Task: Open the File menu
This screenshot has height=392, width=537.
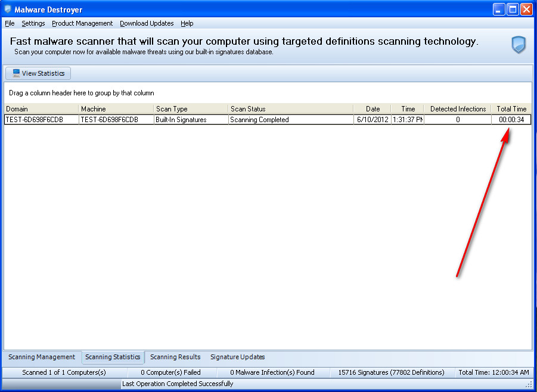Action: 10,23
